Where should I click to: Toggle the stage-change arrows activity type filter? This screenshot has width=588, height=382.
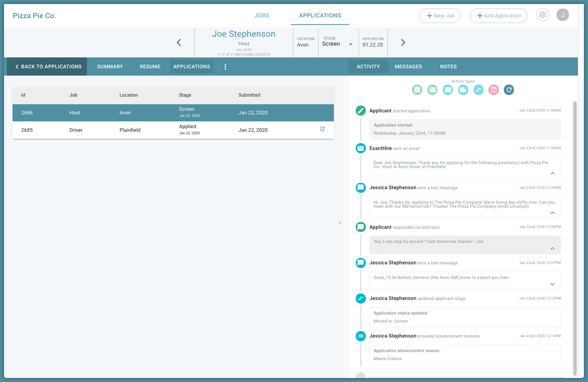point(478,90)
